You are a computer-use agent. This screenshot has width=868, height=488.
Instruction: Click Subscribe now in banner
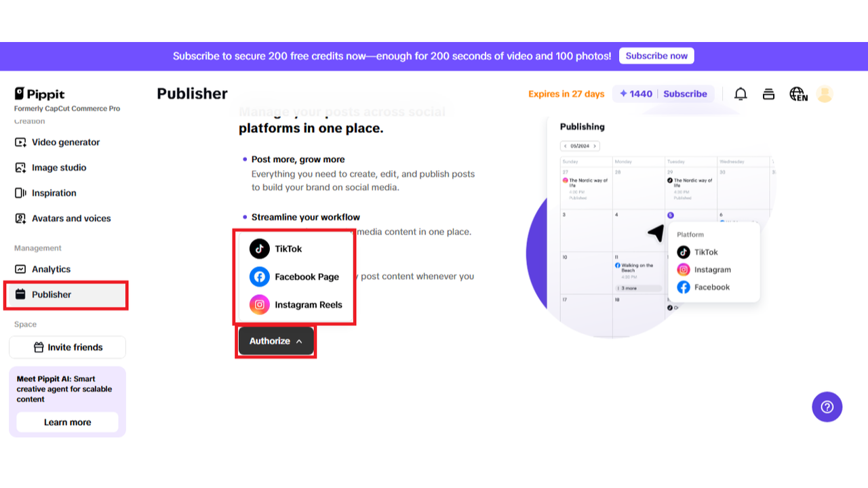[656, 56]
